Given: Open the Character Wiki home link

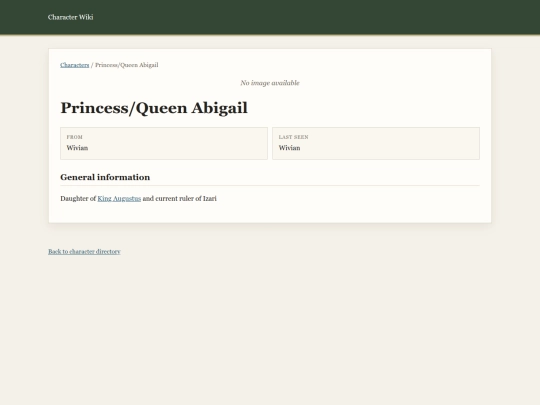Looking at the screenshot, I should [x=71, y=17].
